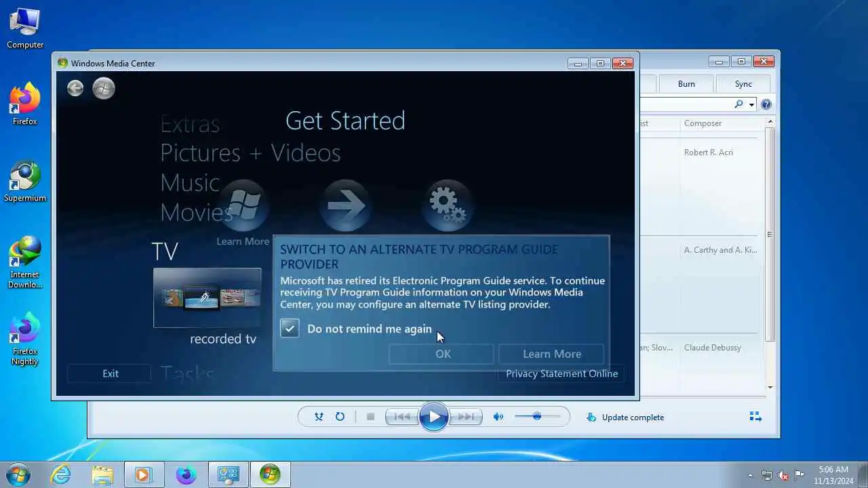Open Privacy Statement Online

(561, 373)
